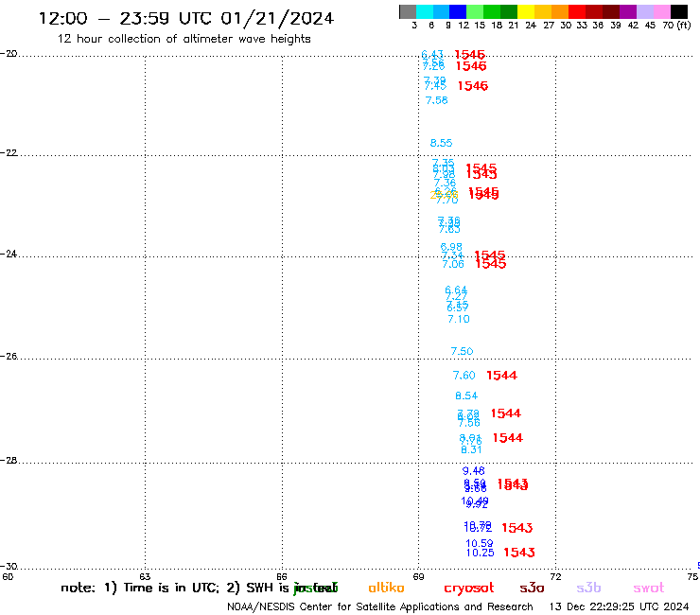
Task: Click the longitude axis label 63
Action: click(x=145, y=576)
